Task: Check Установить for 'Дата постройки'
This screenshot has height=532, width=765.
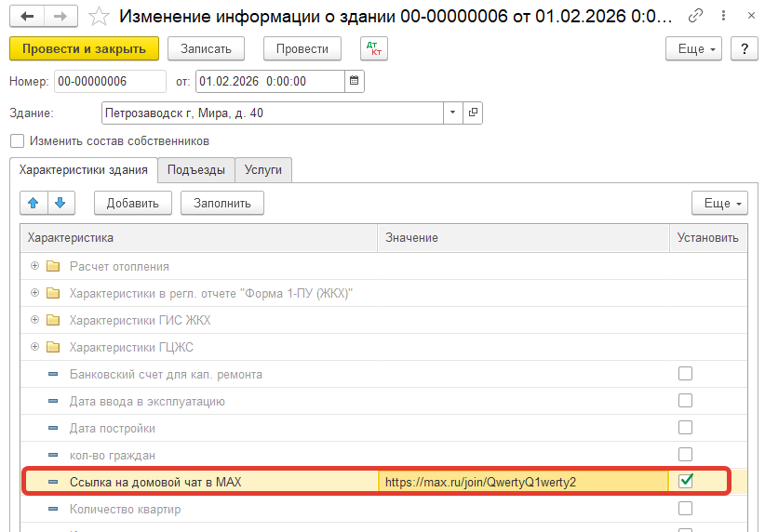Action: point(686,428)
